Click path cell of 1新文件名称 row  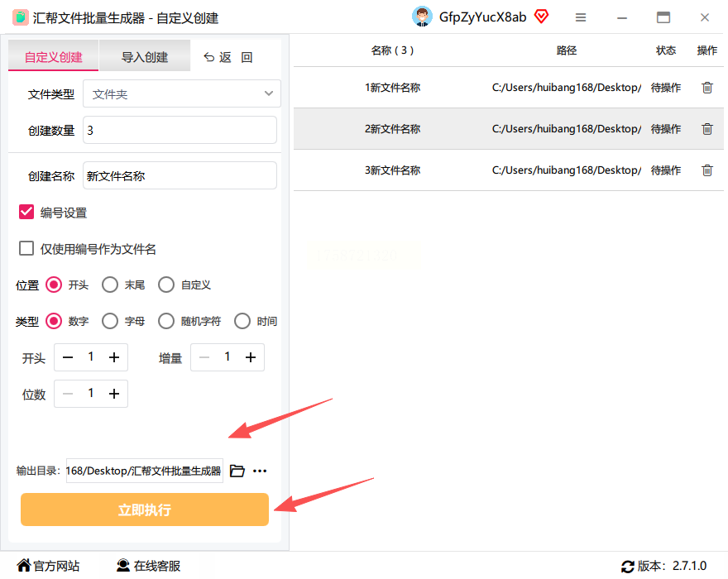567,88
